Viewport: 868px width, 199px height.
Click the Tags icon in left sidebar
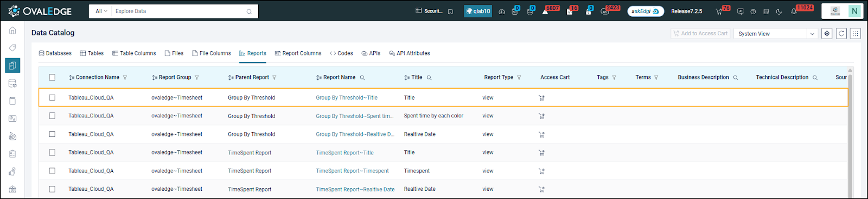pos(12,48)
